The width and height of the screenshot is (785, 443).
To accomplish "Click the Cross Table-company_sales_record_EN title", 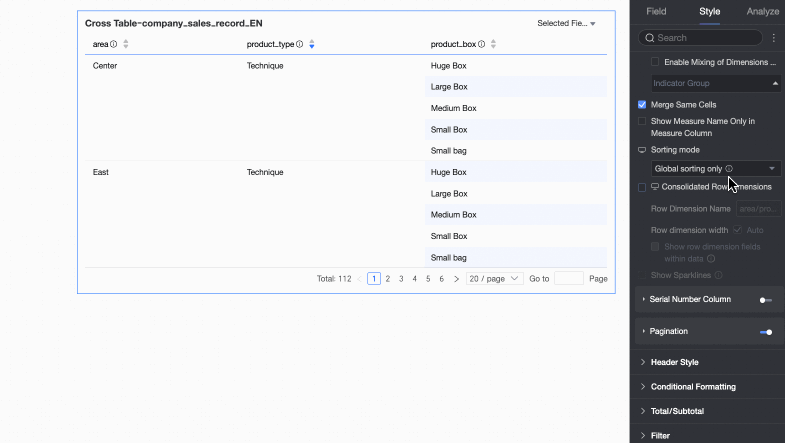I will pyautogui.click(x=174, y=24).
